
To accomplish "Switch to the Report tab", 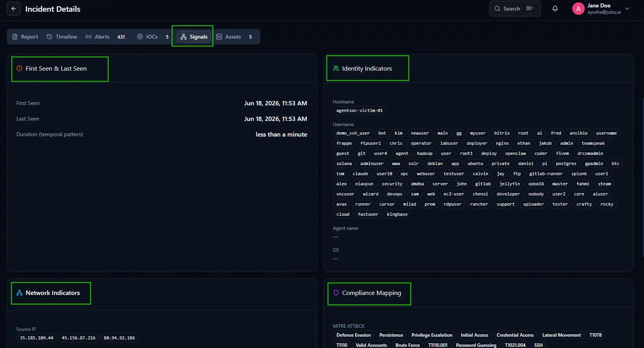I will pos(25,37).
